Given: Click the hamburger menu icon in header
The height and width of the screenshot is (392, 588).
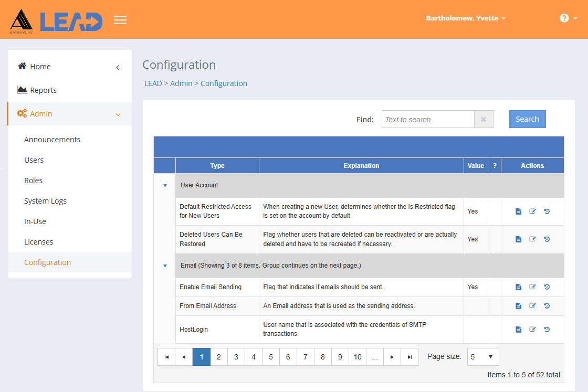Looking at the screenshot, I should (x=120, y=20).
